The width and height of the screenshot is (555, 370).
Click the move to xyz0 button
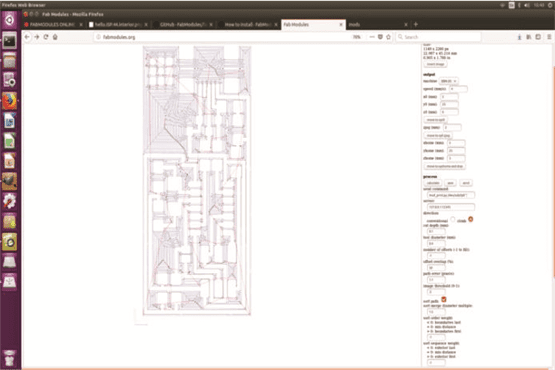[x=436, y=120]
